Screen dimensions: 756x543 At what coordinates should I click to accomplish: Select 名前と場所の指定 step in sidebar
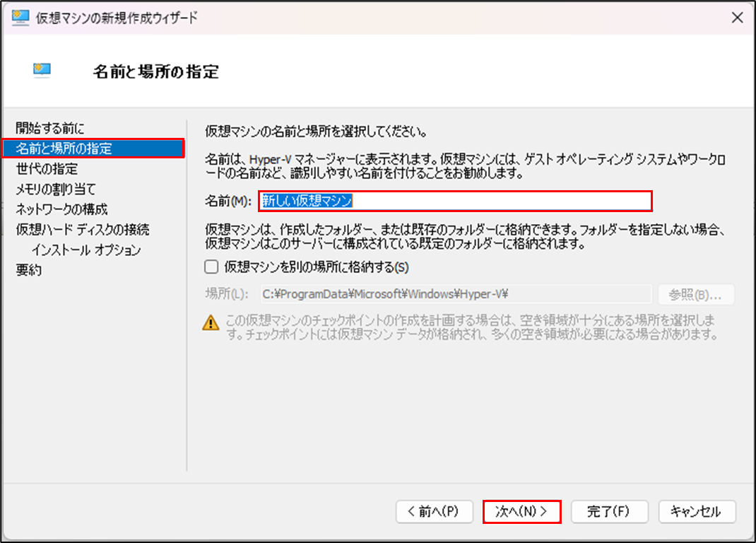[93, 148]
